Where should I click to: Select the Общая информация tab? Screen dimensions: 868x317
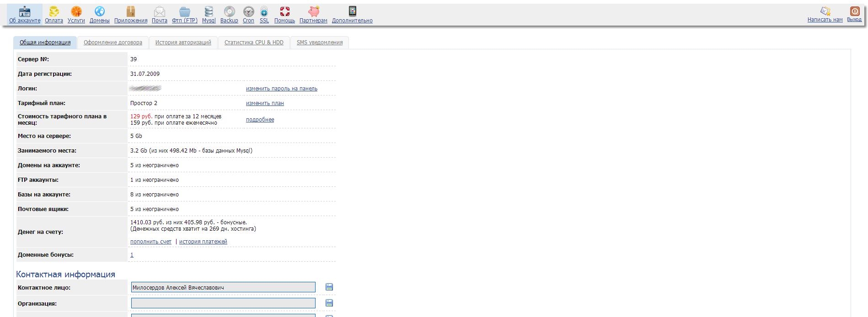tap(45, 42)
